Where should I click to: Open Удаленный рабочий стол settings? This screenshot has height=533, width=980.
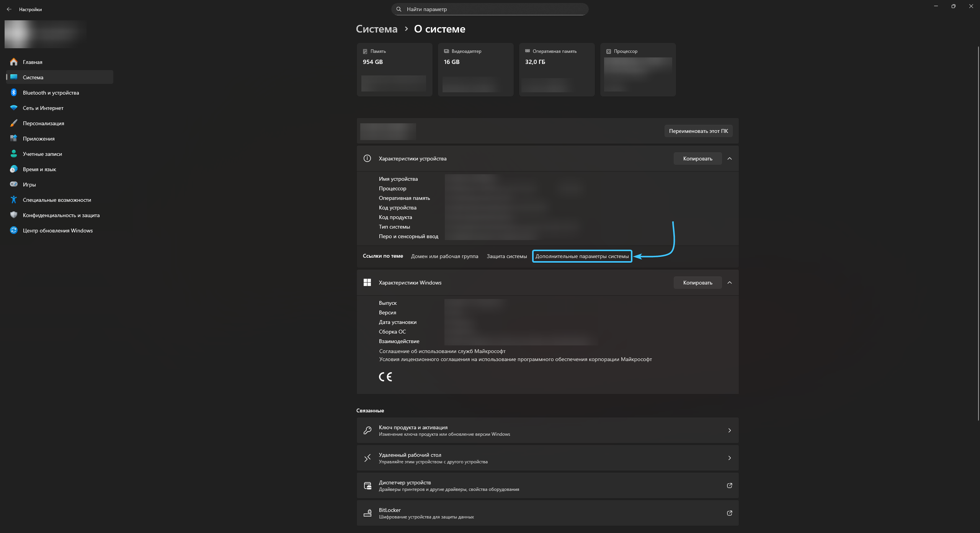coord(547,458)
